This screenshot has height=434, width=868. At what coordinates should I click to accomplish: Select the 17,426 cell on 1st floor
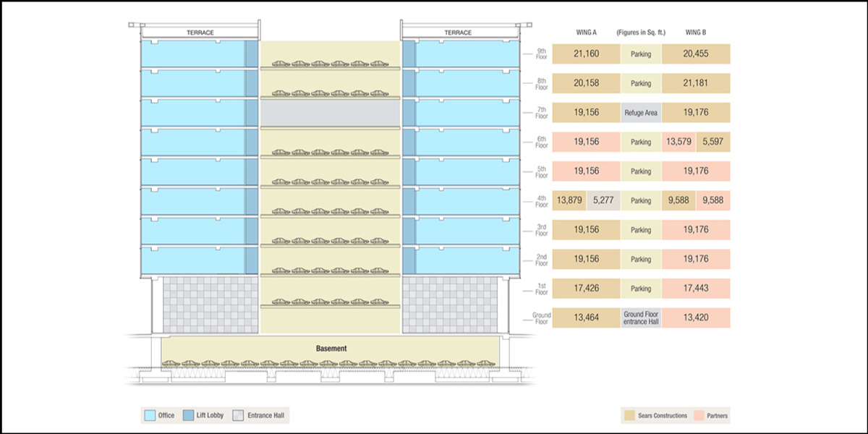(586, 289)
